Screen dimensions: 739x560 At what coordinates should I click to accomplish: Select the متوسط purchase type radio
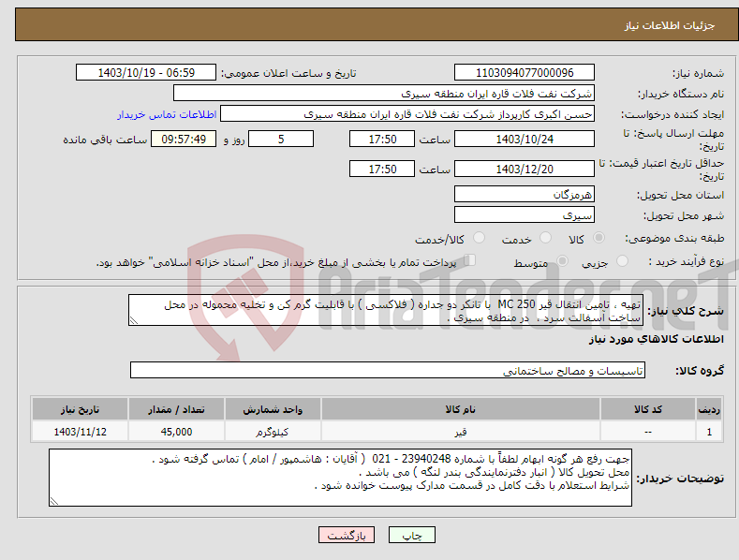562,260
